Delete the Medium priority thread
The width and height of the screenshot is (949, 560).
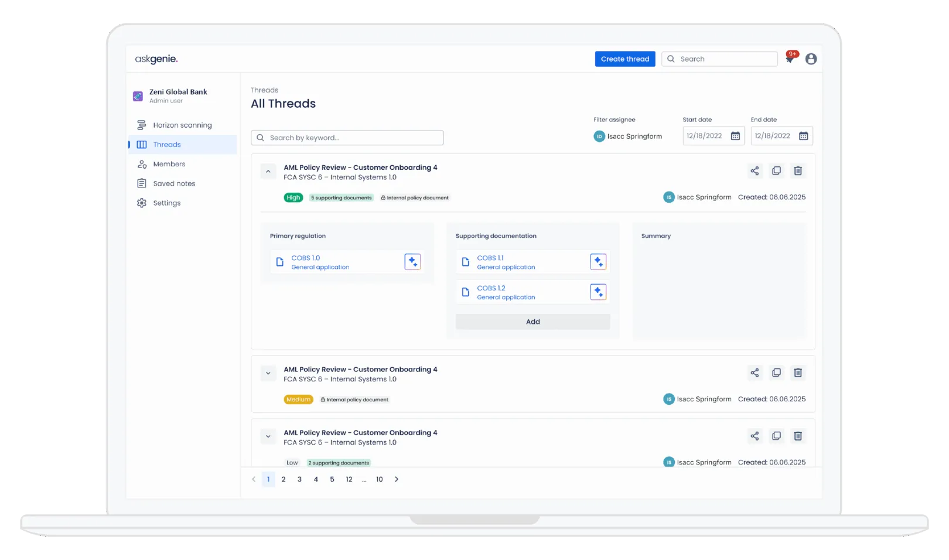797,373
